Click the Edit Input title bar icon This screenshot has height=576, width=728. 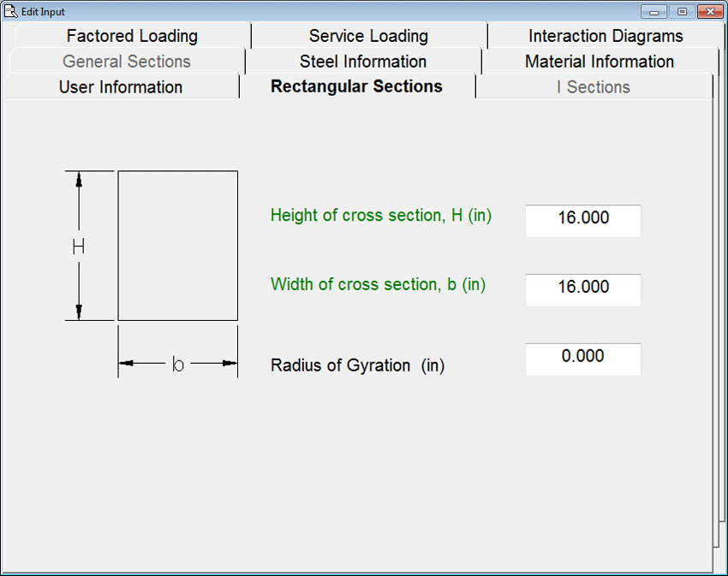click(11, 11)
